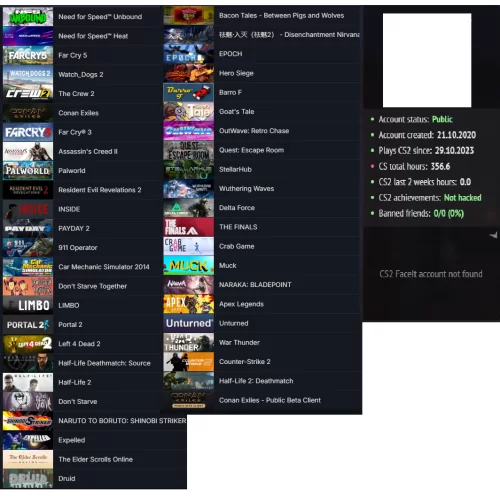Select the 'Druid' game title
Viewport: 500px width, 500px height.
[67, 479]
